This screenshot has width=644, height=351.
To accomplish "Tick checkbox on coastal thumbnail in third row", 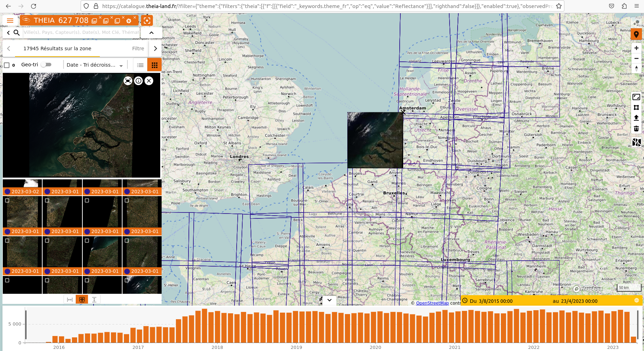I will 87,240.
